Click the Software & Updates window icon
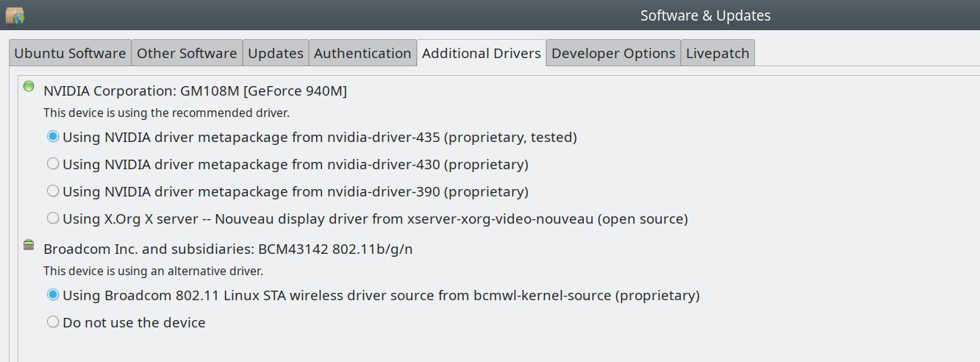 coord(15,15)
